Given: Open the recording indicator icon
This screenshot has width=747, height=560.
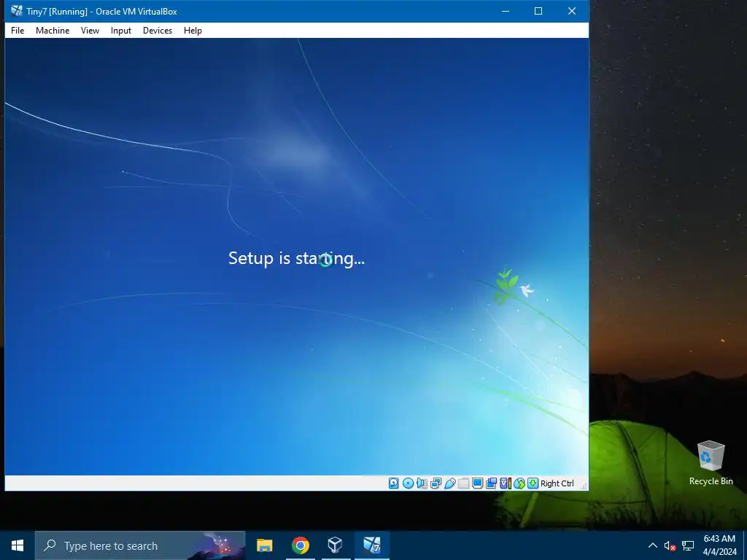Looking at the screenshot, I should pos(491,483).
